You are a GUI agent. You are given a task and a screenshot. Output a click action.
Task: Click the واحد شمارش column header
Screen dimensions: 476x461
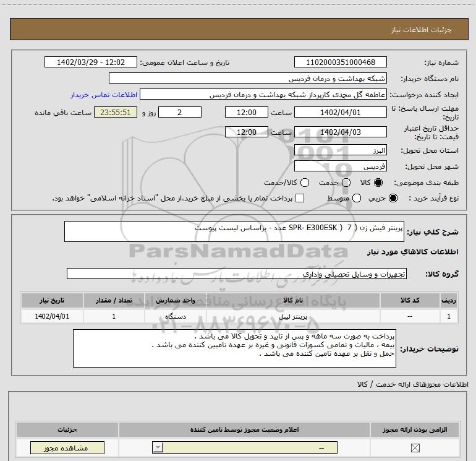pyautogui.click(x=175, y=300)
